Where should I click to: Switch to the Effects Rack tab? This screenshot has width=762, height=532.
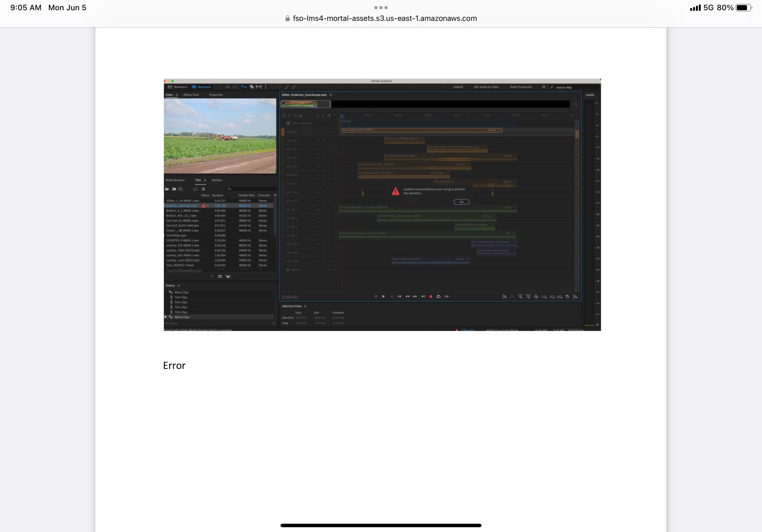[191, 95]
